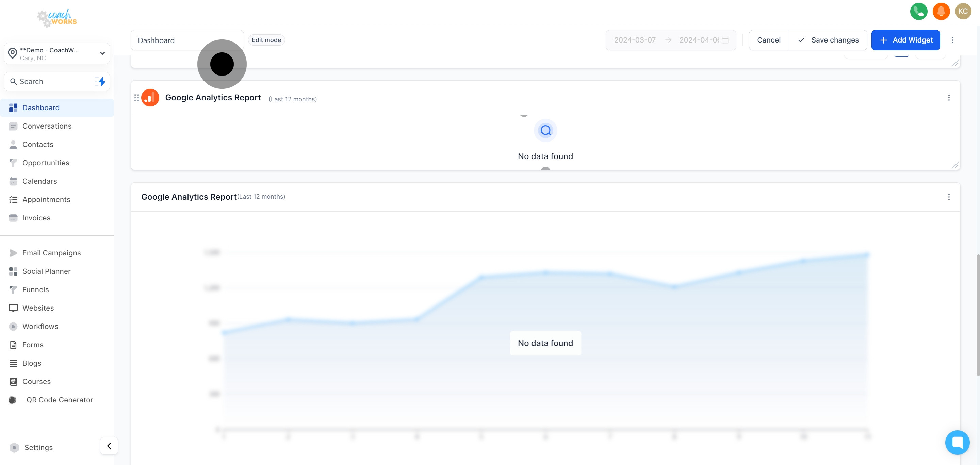Click the Cancel button

pyautogui.click(x=768, y=40)
